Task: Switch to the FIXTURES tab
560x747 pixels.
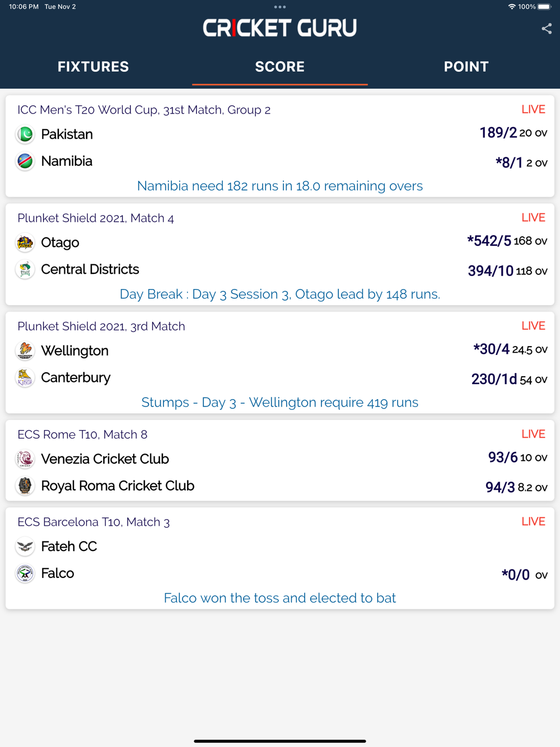Action: [x=94, y=67]
